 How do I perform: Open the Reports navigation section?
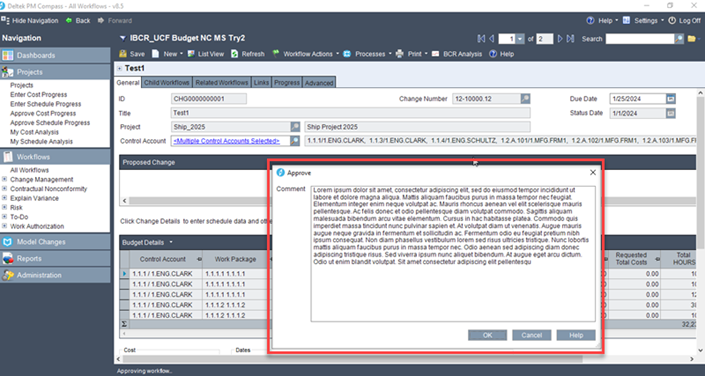pyautogui.click(x=55, y=259)
